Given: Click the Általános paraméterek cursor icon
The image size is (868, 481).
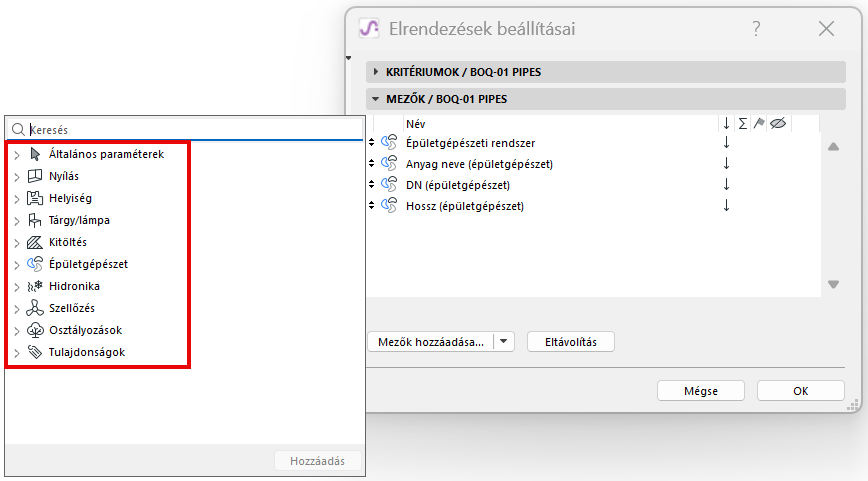Looking at the screenshot, I should click(x=36, y=155).
